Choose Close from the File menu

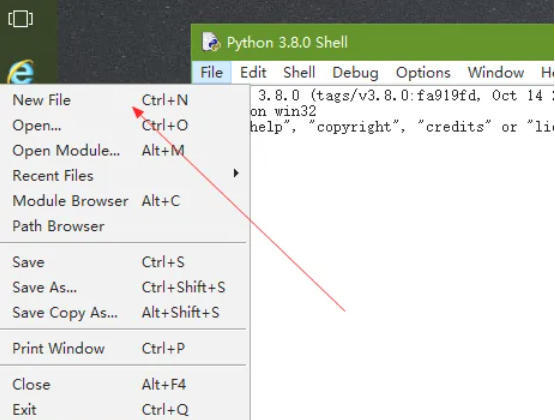click(124, 385)
